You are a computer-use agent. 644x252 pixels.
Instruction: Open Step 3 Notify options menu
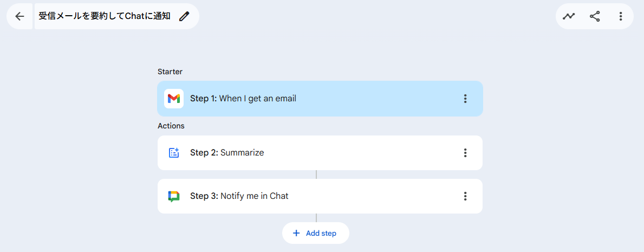(465, 196)
